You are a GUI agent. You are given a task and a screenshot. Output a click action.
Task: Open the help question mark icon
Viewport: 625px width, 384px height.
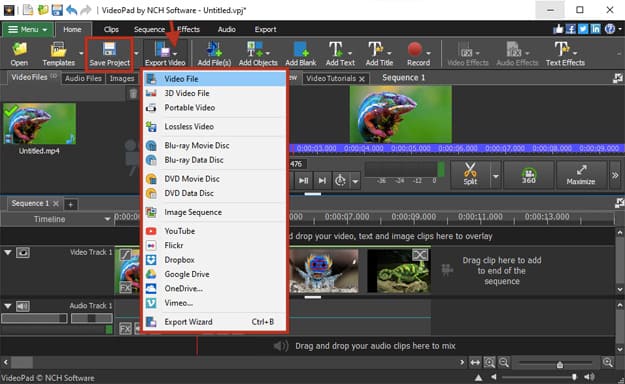point(610,29)
